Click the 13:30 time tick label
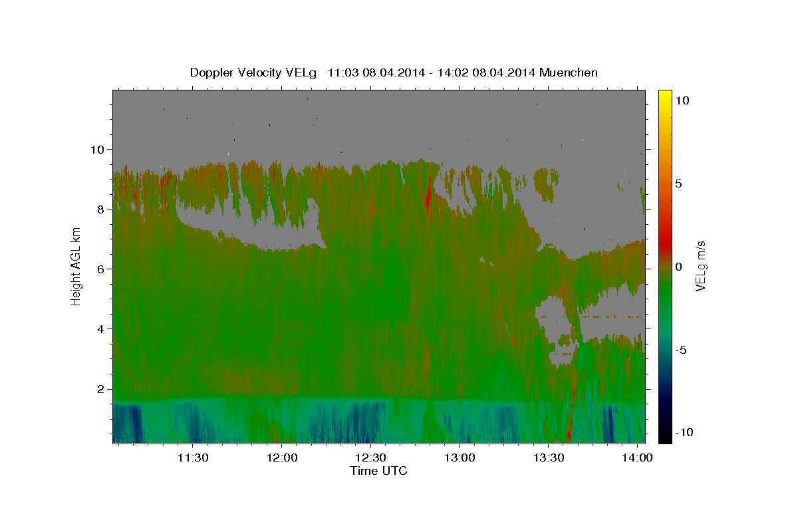Screen dimensions: 798x532 pyautogui.click(x=548, y=458)
